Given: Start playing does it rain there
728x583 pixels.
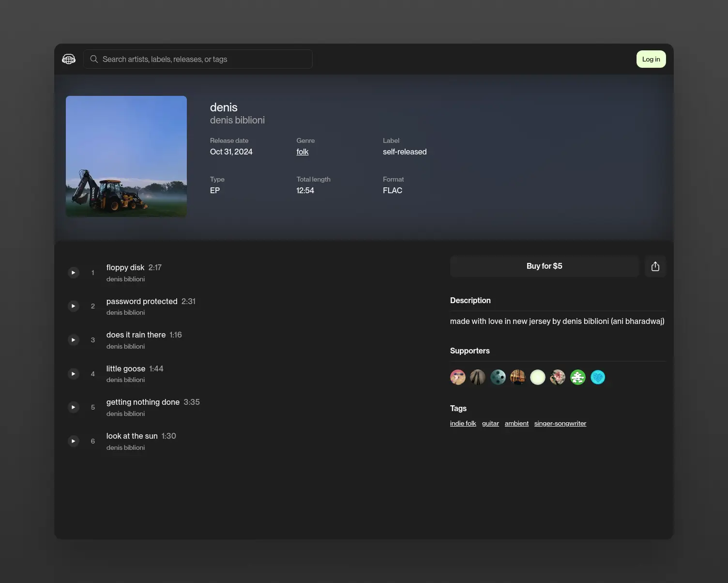Looking at the screenshot, I should [73, 340].
